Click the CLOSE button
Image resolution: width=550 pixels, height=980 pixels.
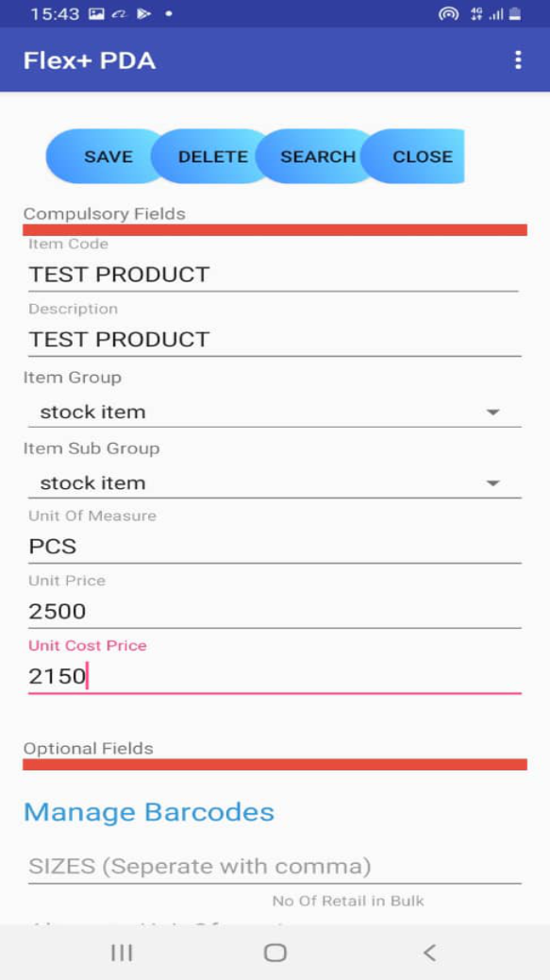pos(422,156)
